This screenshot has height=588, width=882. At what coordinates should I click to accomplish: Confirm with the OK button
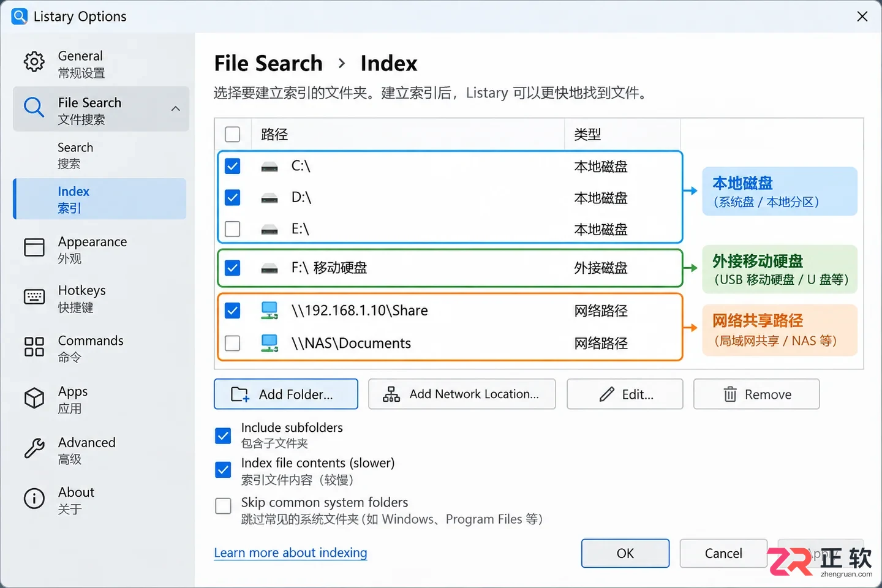coord(625,553)
